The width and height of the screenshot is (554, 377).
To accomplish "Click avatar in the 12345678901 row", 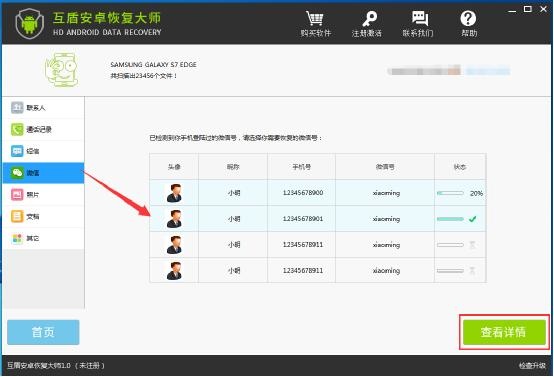I will 174,219.
